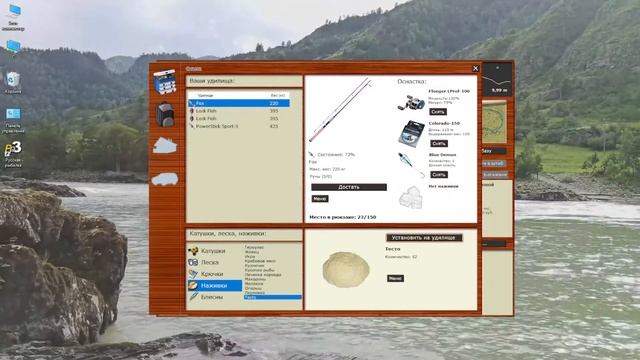The width and height of the screenshot is (640, 360).
Task: Remove the Colorado-150 line with Снять
Action: point(439,143)
